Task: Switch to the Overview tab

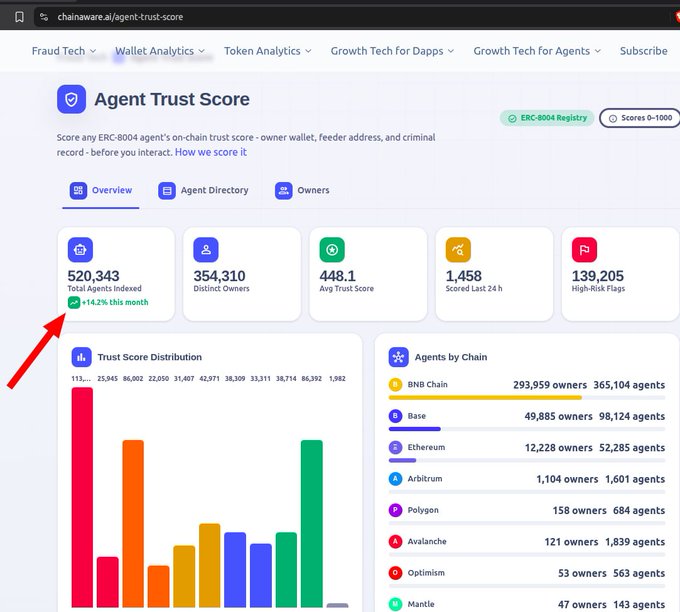Action: tap(101, 190)
